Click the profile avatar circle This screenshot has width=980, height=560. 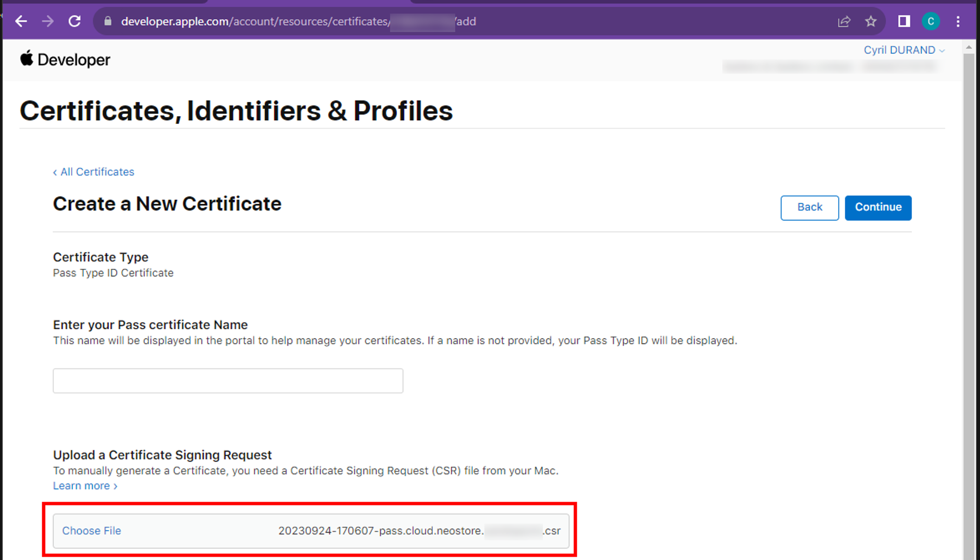point(931,21)
